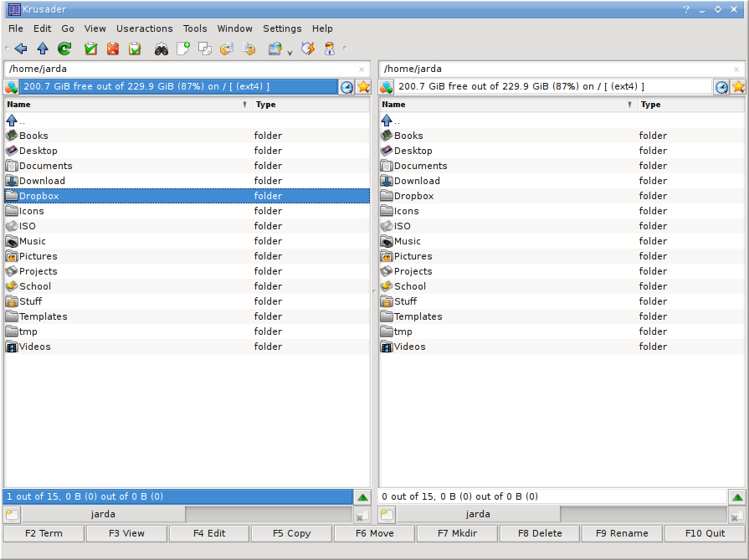749x560 pixels.
Task: Click the '..' parent entry in the right panel
Action: tap(562, 121)
